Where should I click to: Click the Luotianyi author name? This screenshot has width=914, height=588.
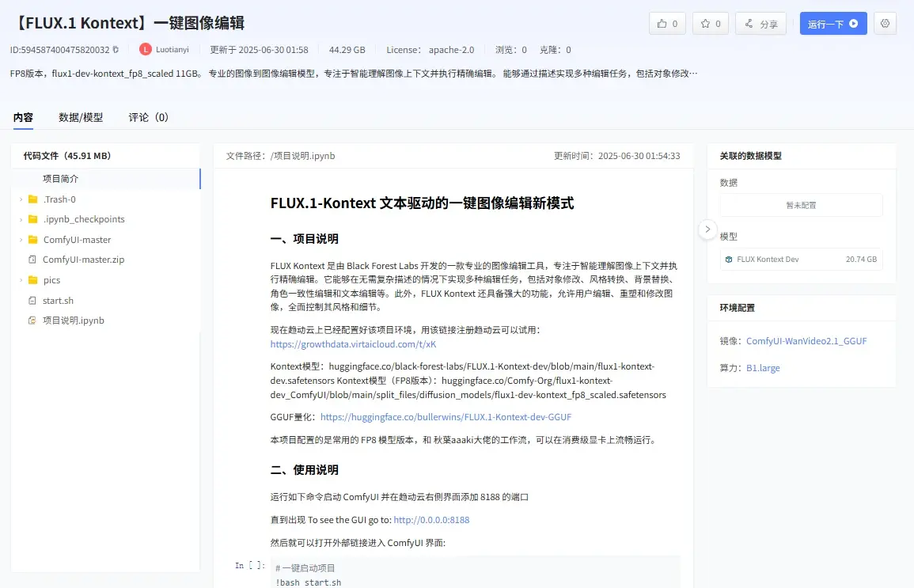173,50
